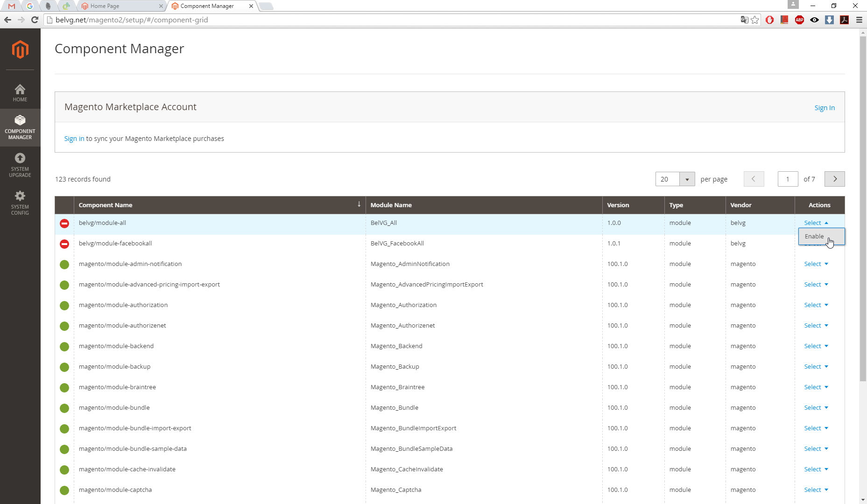Click Sign in link in sync message
This screenshot has width=867, height=504.
[74, 139]
